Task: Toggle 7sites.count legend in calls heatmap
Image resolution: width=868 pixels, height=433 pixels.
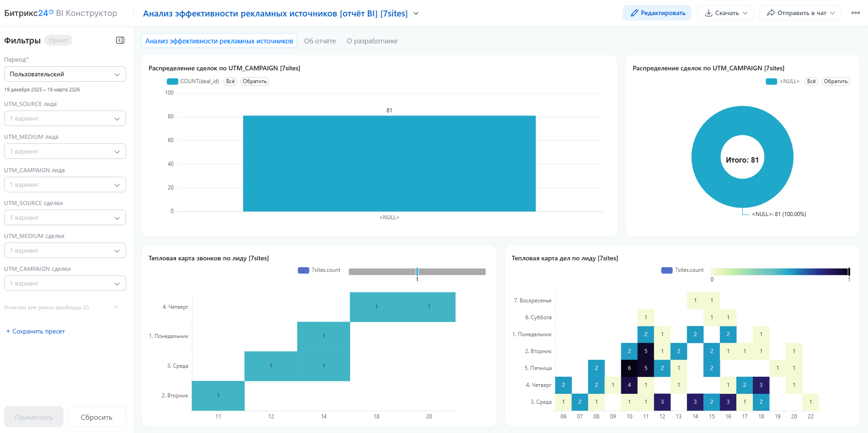Action: [319, 270]
